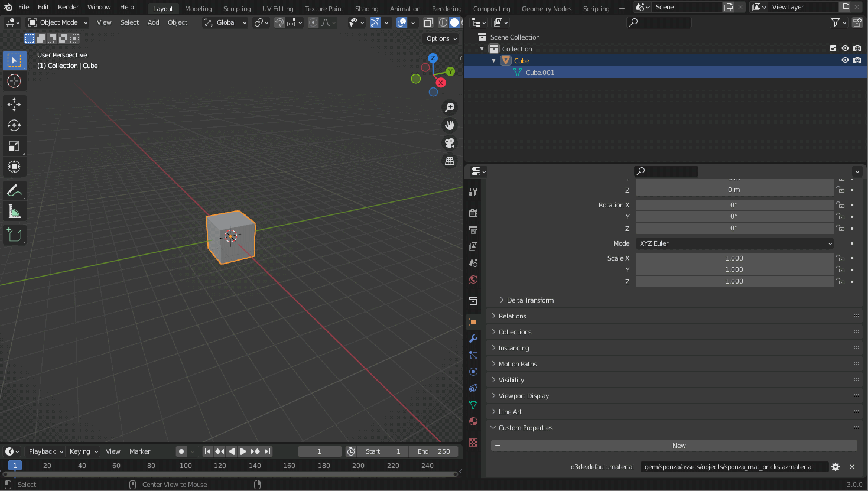Hide the Cube object in the outliner
This screenshot has height=491, width=868.
(845, 60)
